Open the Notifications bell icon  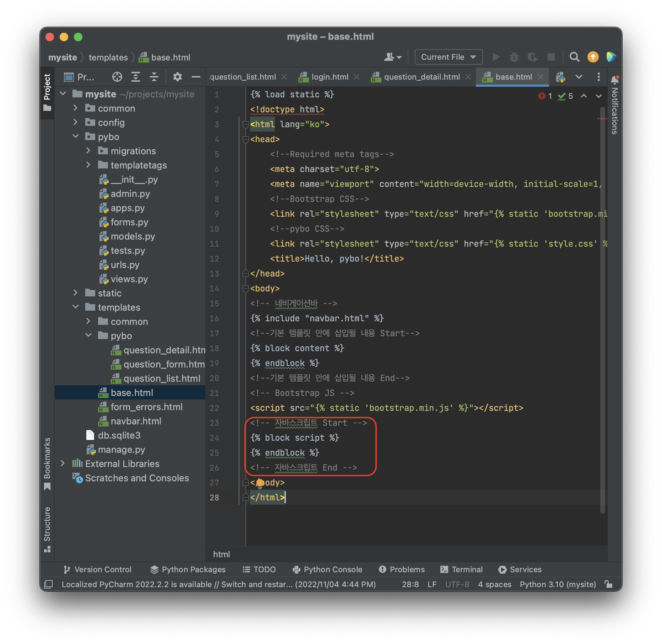pyautogui.click(x=615, y=79)
